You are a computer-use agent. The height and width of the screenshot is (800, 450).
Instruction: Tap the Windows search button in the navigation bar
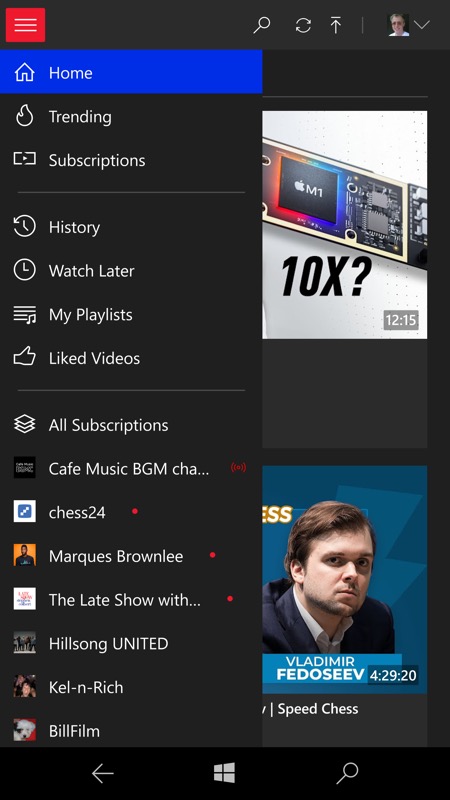(347, 773)
